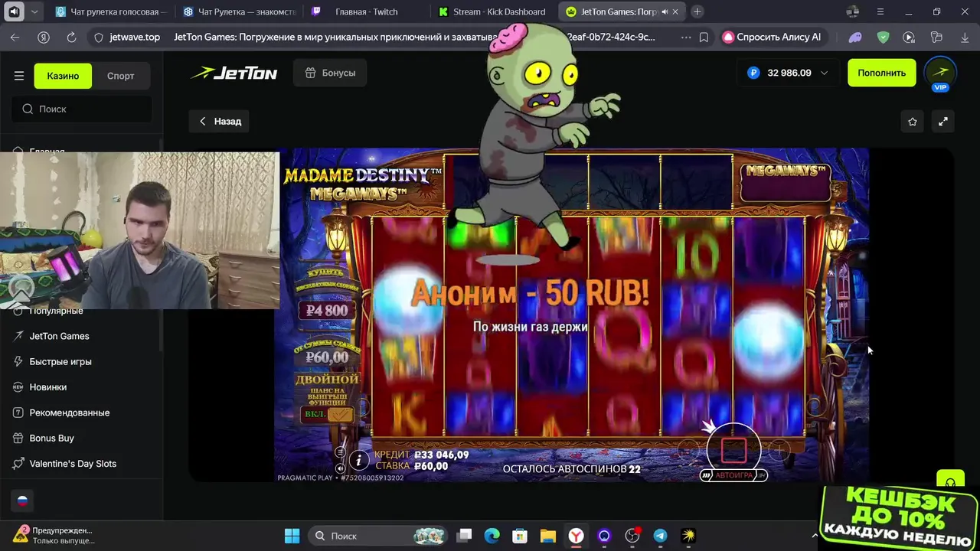Screen dimensions: 980x551
Task: Click the Автоигра autoplay button
Action: click(733, 475)
